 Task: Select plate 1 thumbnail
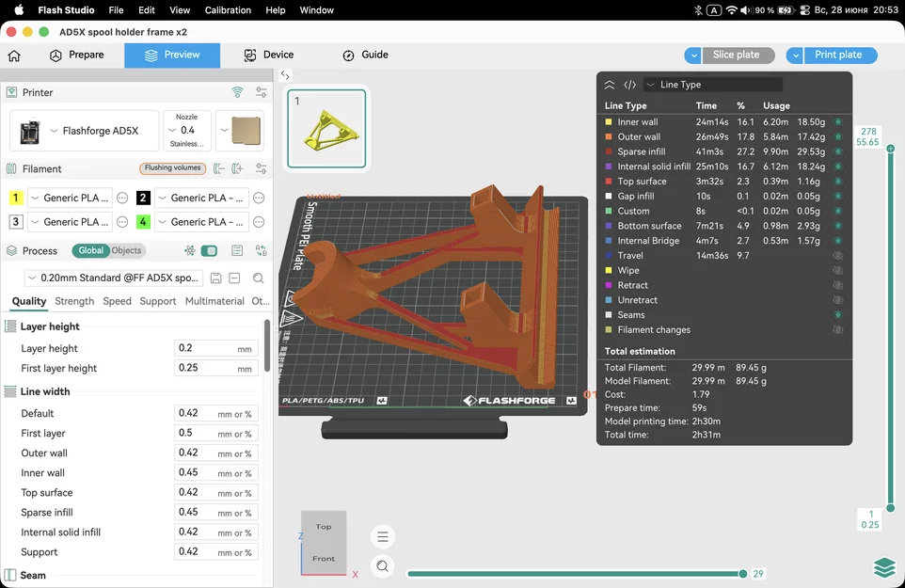[x=326, y=129]
